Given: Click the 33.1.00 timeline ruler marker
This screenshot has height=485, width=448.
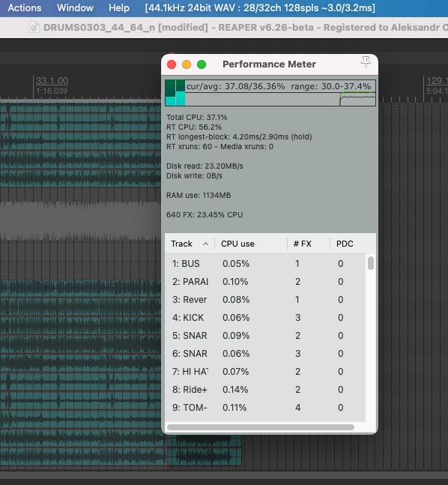Looking at the screenshot, I should 52,81.
